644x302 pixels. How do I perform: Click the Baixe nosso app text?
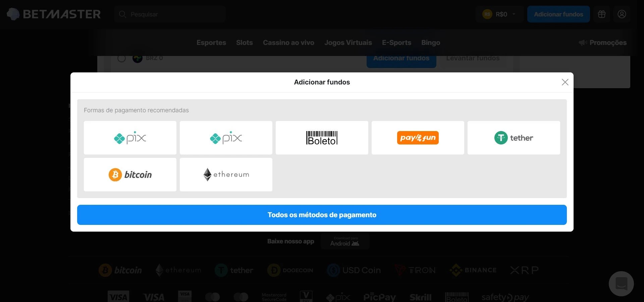(x=290, y=241)
